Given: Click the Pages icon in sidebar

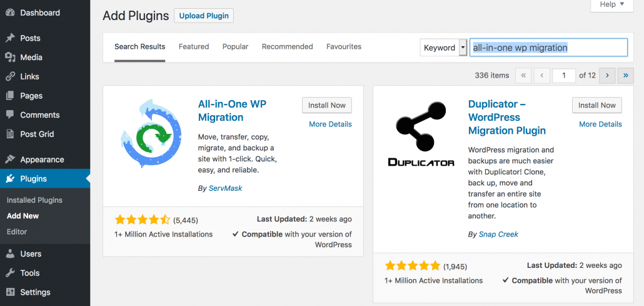Looking at the screenshot, I should coord(10,96).
